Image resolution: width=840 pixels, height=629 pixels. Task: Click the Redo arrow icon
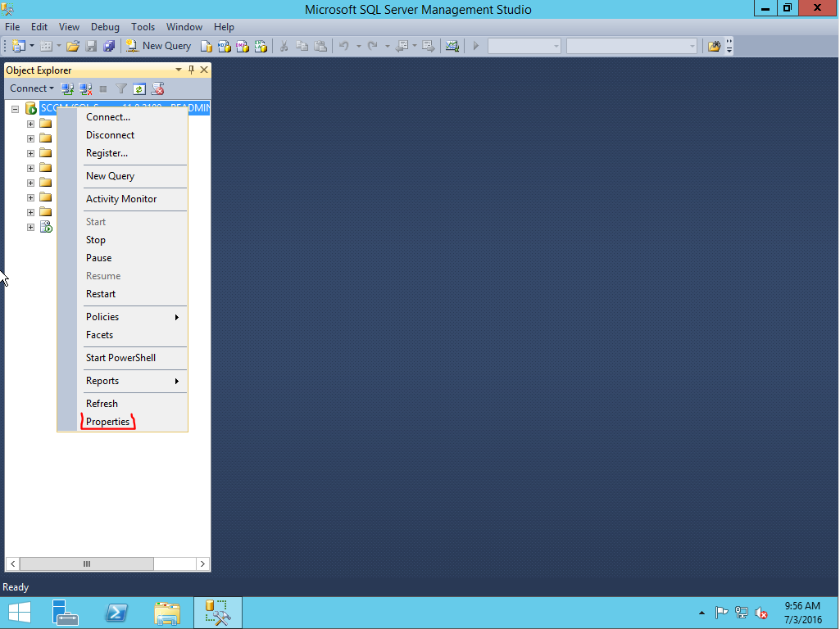point(373,46)
